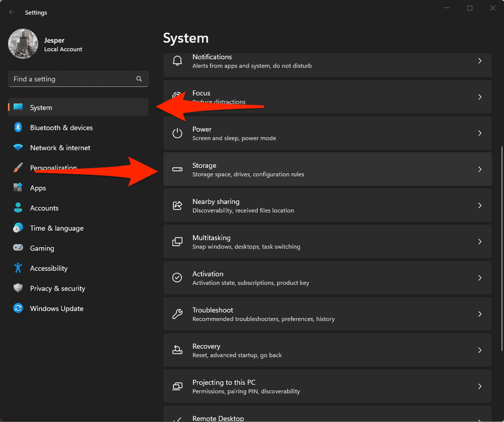Select Apps in the sidebar
Viewport: 504px width, 422px height.
click(38, 188)
